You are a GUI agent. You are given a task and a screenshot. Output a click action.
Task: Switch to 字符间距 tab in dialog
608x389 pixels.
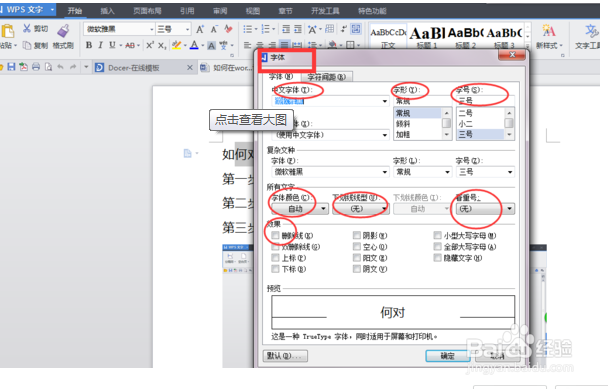pos(326,77)
